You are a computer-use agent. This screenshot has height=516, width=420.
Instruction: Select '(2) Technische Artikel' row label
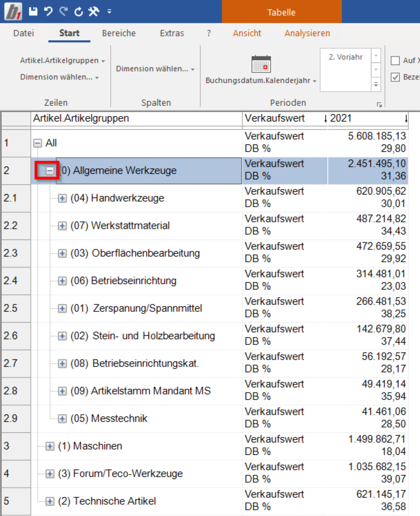[x=107, y=501]
